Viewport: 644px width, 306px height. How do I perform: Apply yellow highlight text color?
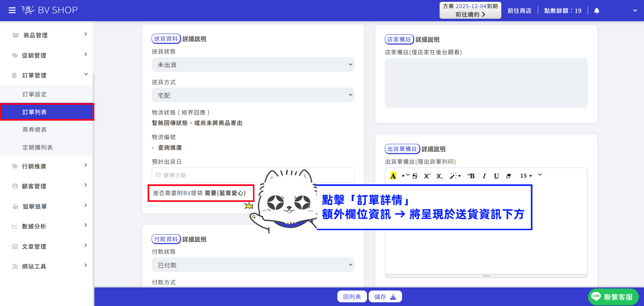click(393, 176)
